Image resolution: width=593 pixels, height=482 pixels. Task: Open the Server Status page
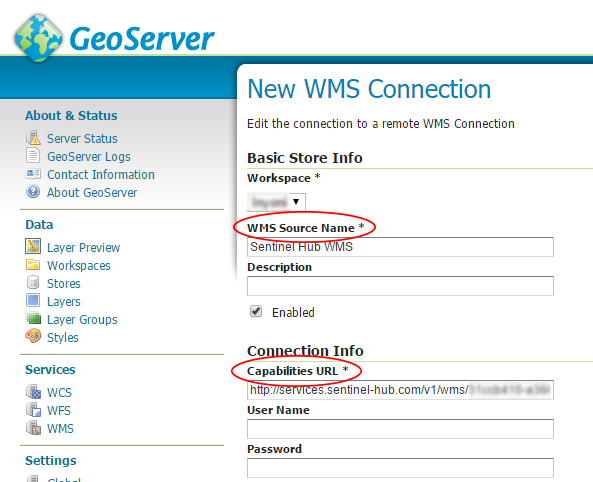click(82, 138)
